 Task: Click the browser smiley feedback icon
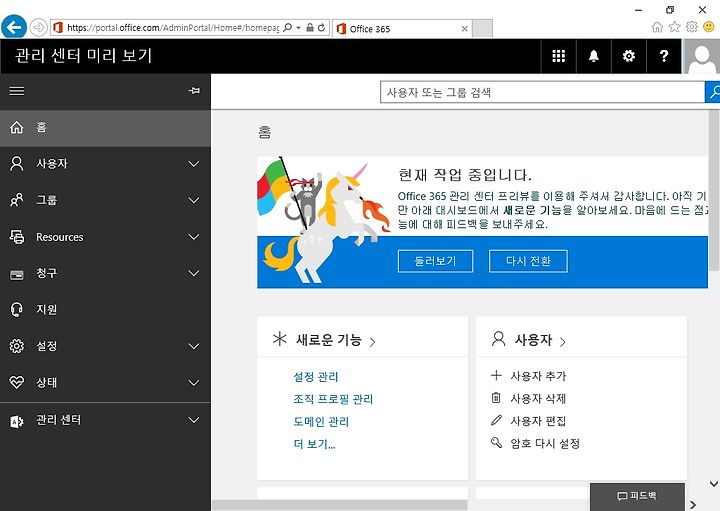(x=709, y=27)
